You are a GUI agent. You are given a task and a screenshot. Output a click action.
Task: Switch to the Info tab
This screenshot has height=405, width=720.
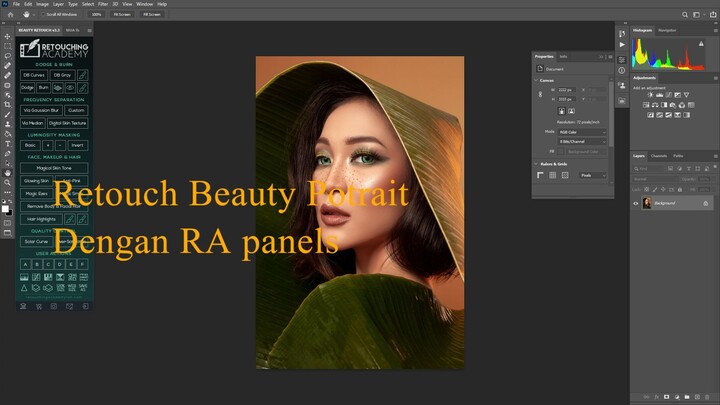pos(563,56)
